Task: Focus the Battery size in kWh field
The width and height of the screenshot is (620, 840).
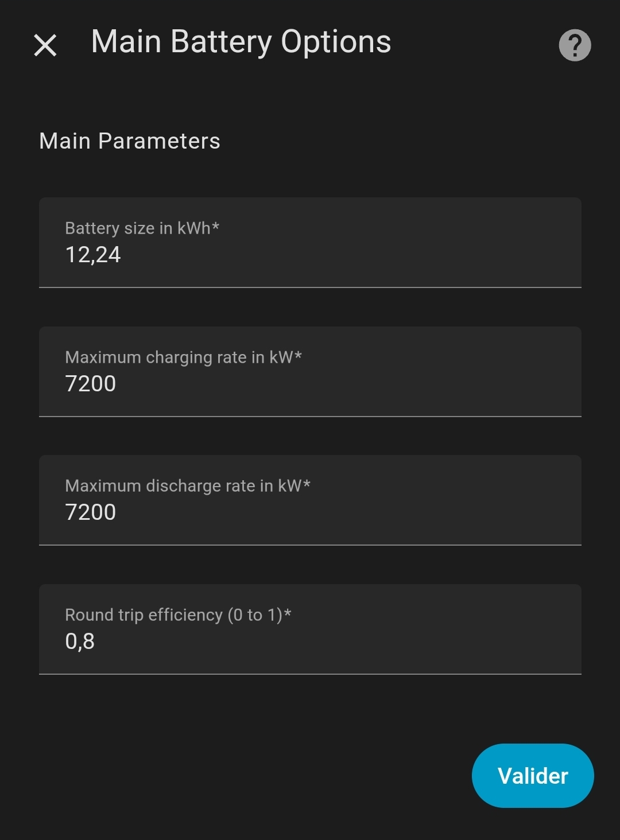Action: tap(310, 243)
